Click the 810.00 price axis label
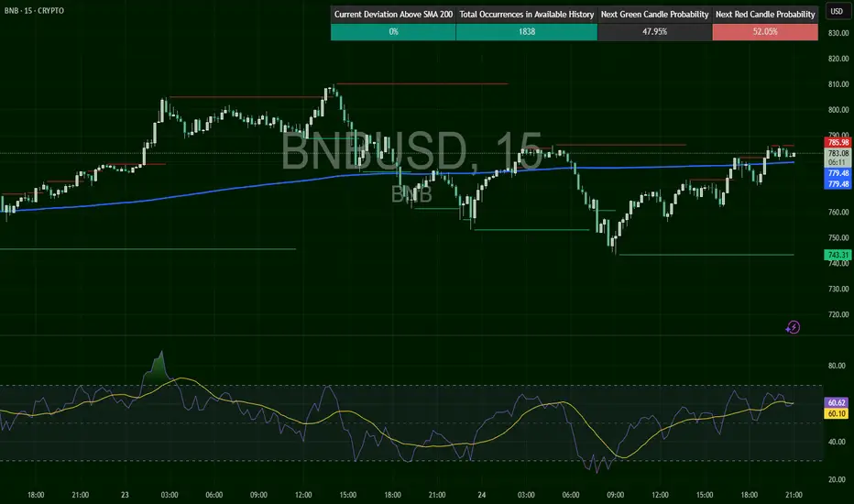This screenshot has height=504, width=854. (x=838, y=84)
